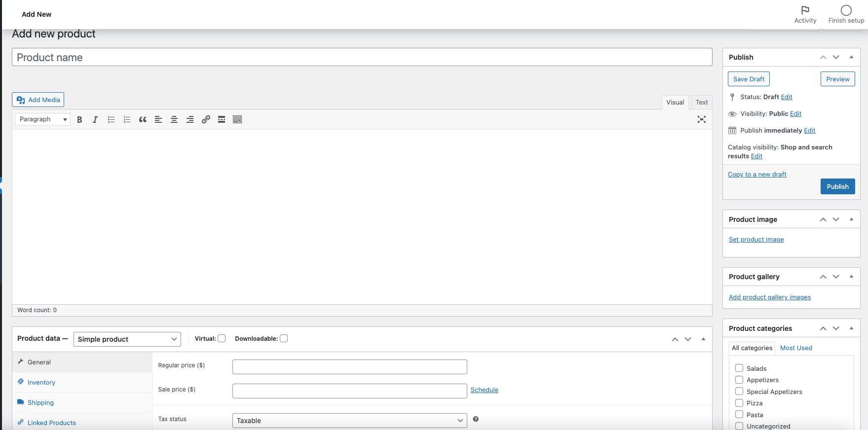Image resolution: width=868 pixels, height=430 pixels.
Task: Click the tax status help icon
Action: (x=476, y=419)
